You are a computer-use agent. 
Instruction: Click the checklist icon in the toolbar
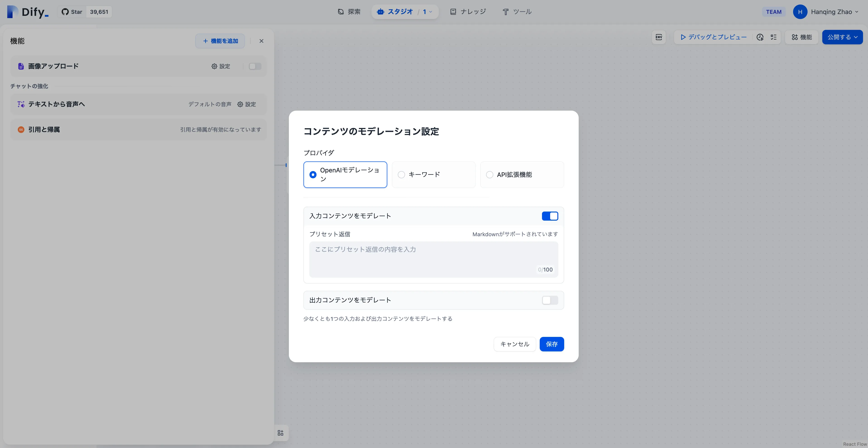[x=774, y=37]
